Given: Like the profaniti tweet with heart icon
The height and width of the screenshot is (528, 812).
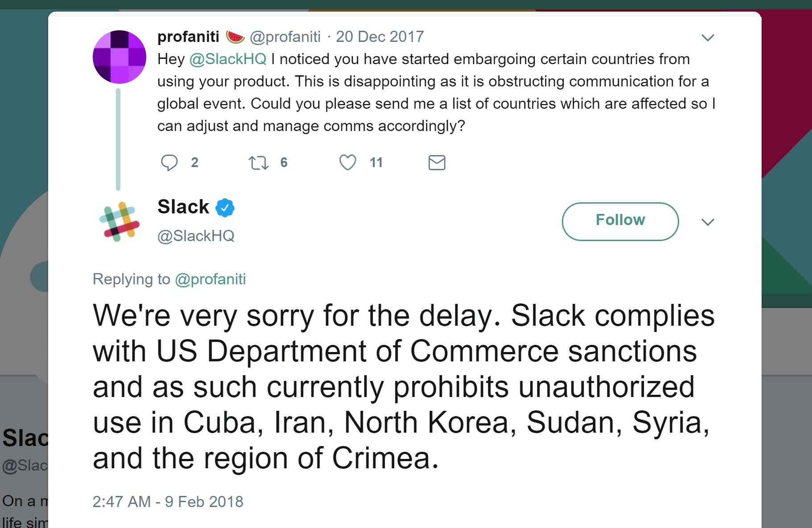Looking at the screenshot, I should [x=348, y=163].
